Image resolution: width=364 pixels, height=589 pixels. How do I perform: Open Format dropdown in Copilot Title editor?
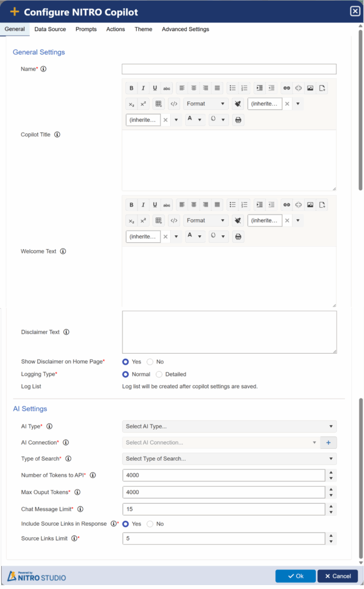(x=206, y=104)
